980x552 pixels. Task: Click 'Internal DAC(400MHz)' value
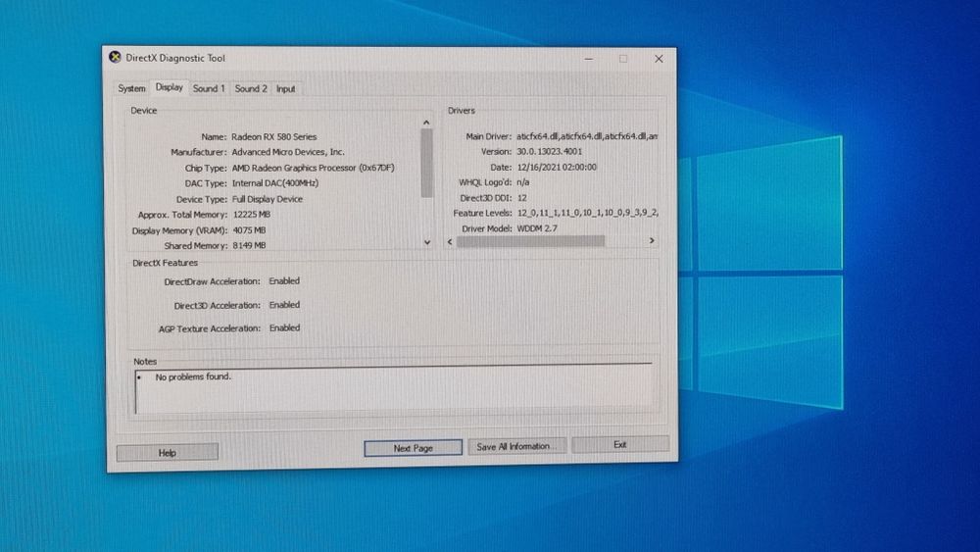[x=275, y=183]
